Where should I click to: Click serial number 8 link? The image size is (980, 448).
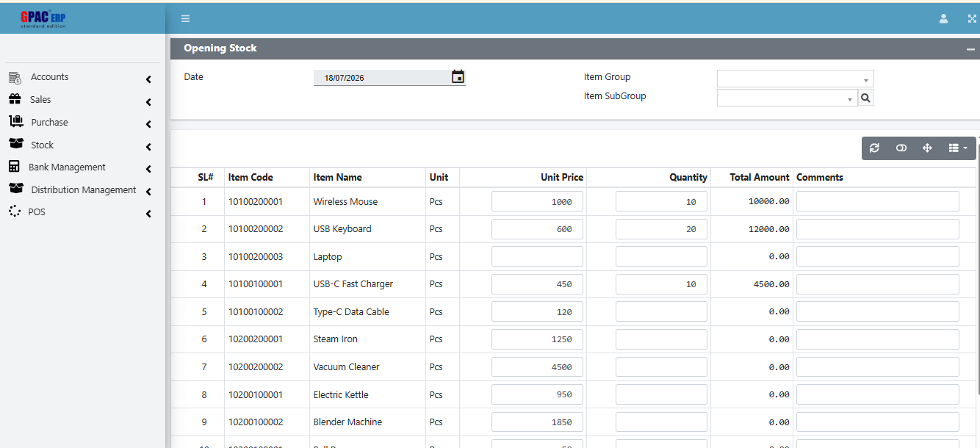pos(204,394)
